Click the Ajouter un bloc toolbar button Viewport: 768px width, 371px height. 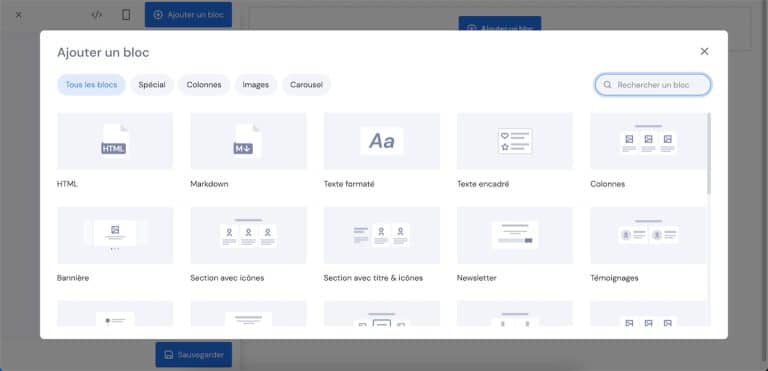pyautogui.click(x=189, y=15)
